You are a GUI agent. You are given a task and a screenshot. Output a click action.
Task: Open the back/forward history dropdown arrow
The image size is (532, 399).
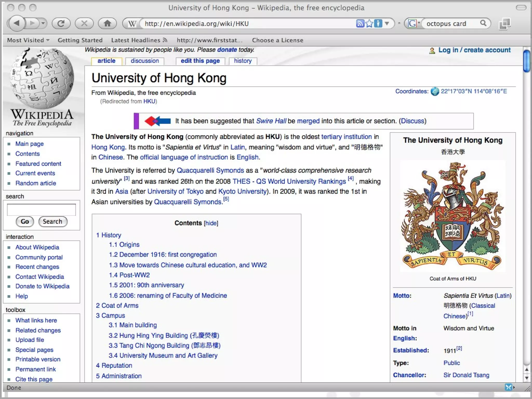pos(43,23)
